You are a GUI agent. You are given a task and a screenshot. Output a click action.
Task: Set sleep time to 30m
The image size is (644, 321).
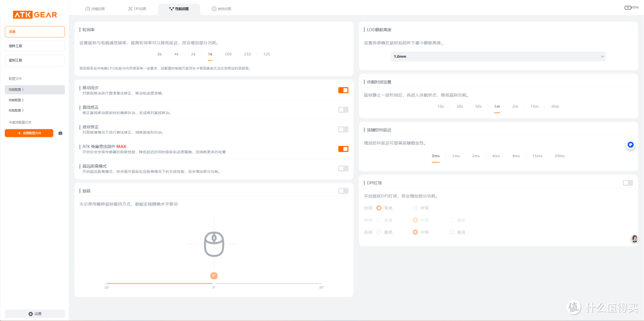click(x=555, y=107)
